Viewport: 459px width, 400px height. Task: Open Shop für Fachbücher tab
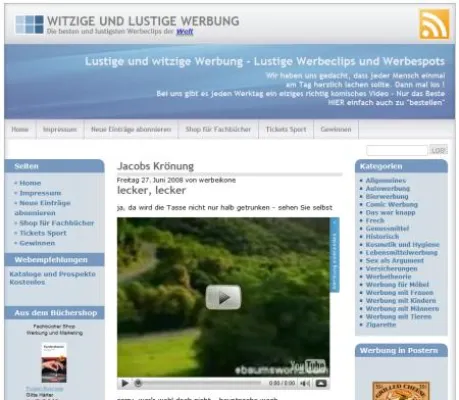[x=218, y=129]
